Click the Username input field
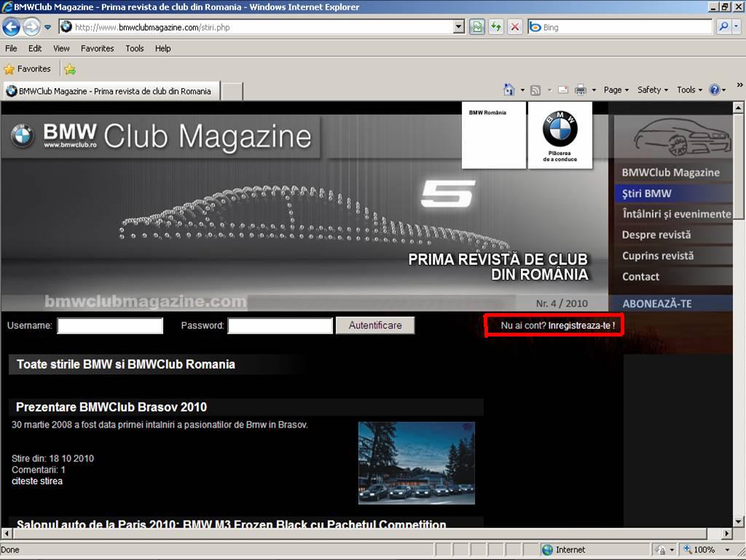Viewport: 746px width, 560px height. (x=110, y=326)
